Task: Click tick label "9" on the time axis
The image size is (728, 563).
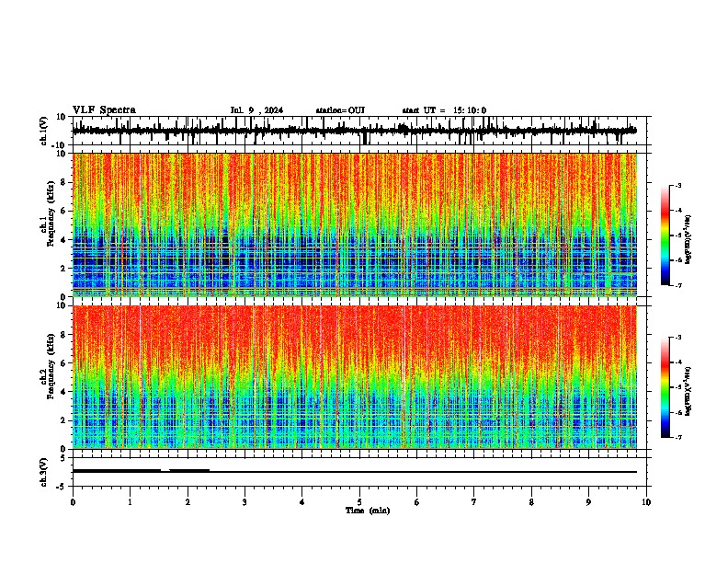Action: [588, 502]
